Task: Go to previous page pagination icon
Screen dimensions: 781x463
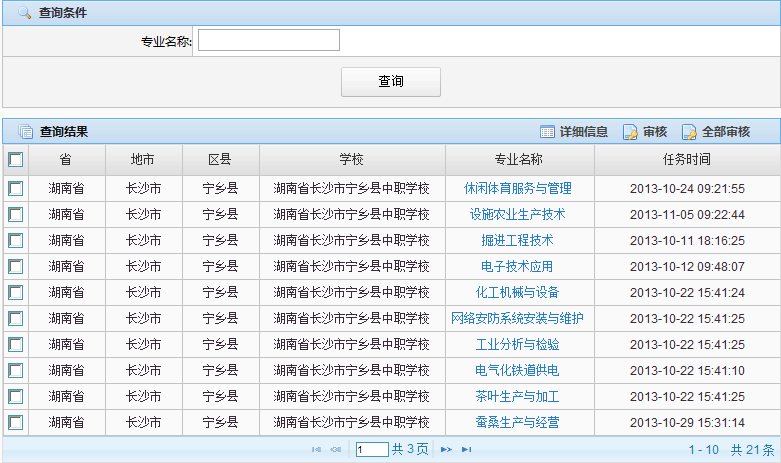Action: [336, 450]
